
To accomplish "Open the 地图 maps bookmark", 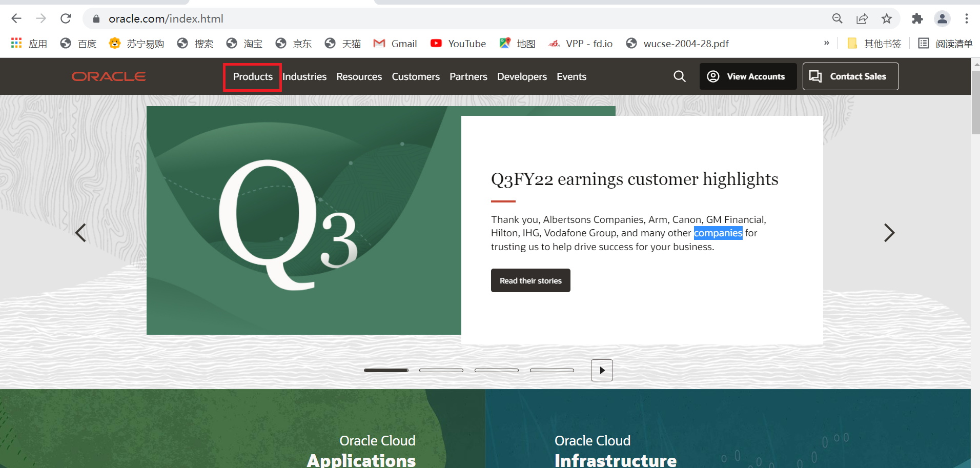I will tap(518, 44).
